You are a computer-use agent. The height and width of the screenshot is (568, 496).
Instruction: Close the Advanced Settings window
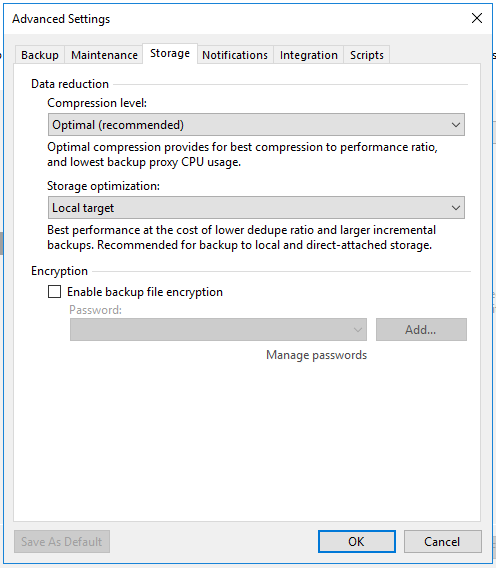coord(477,18)
